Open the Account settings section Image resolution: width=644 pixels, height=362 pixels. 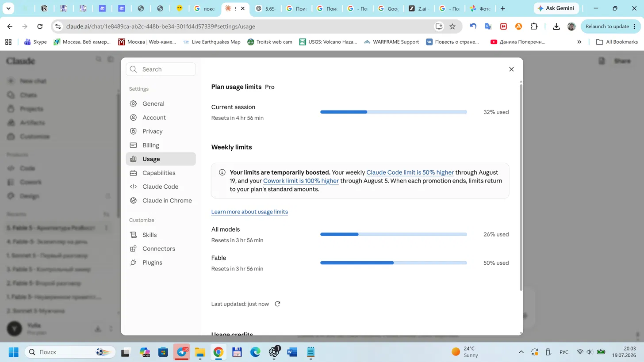(161, 118)
